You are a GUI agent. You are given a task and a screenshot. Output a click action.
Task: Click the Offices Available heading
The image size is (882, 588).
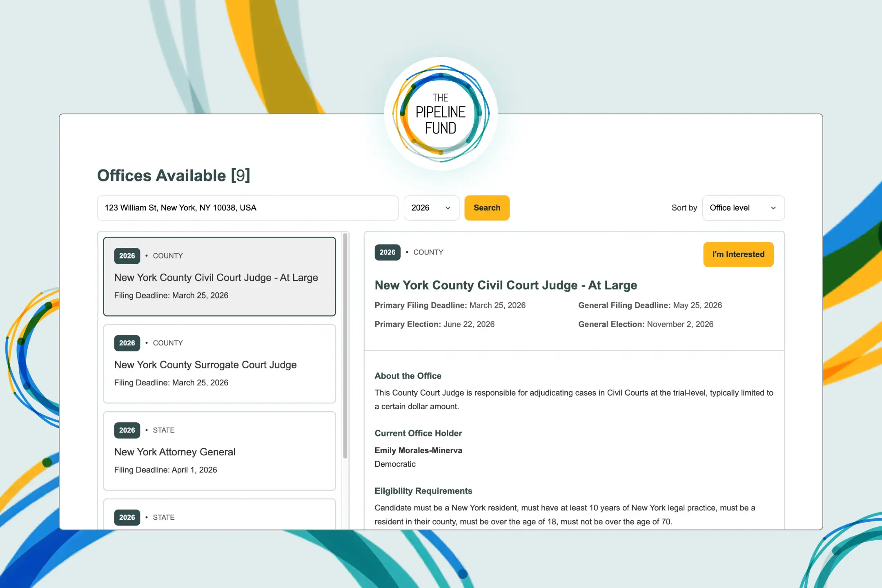click(174, 176)
